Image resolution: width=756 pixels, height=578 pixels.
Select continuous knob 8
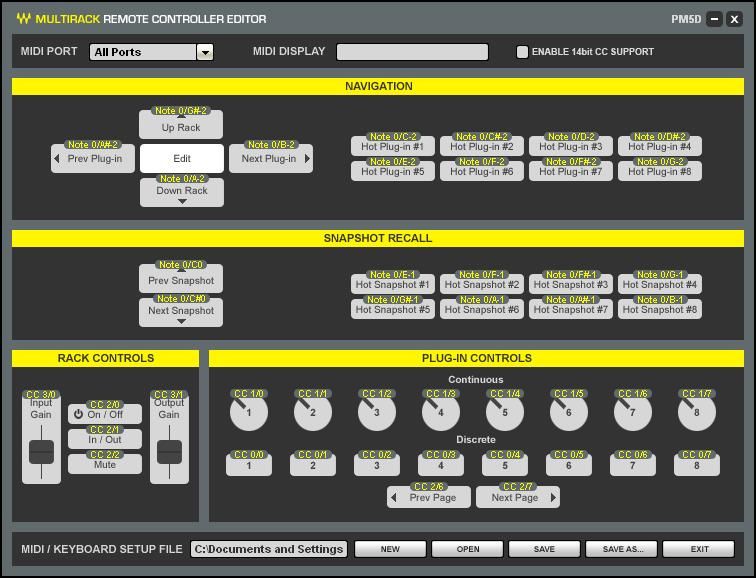point(697,412)
